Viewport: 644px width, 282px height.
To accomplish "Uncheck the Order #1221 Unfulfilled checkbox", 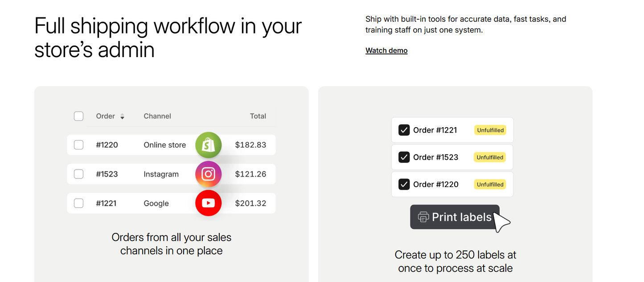I will 404,130.
